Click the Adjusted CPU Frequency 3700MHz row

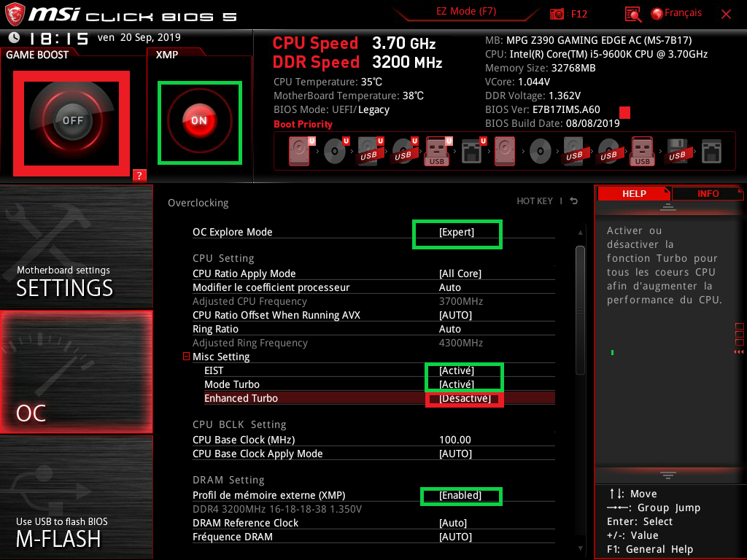pyautogui.click(x=373, y=301)
